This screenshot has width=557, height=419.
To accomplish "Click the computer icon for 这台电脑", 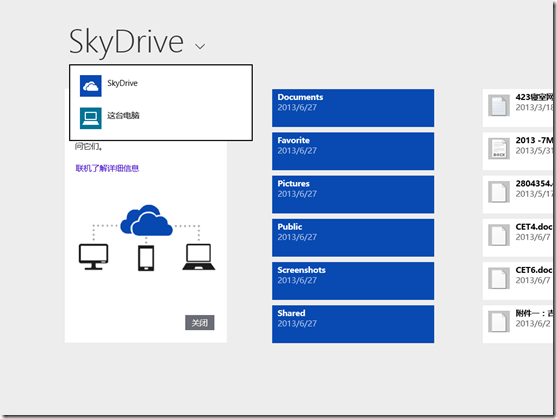I will click(91, 118).
